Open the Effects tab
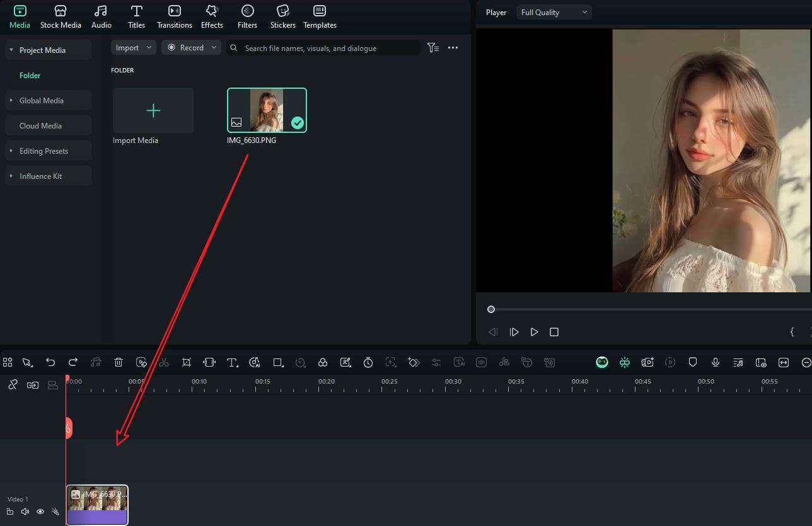The width and height of the screenshot is (812, 526). click(x=212, y=17)
